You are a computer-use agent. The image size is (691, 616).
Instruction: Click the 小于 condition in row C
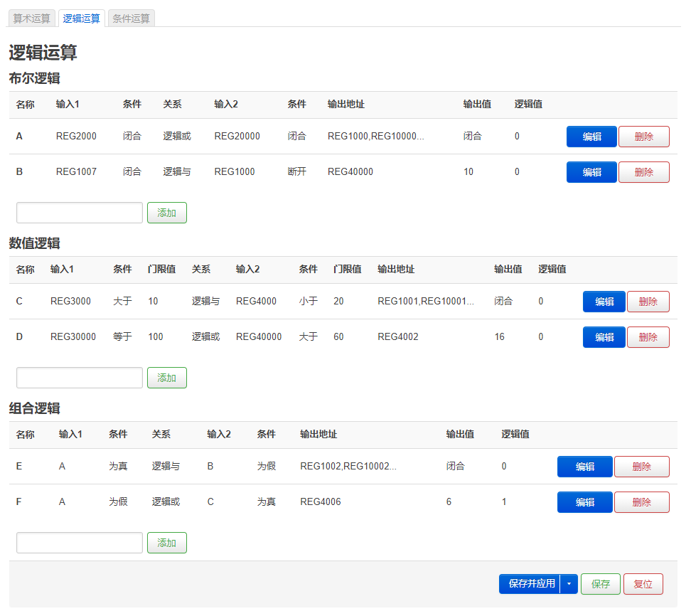(308, 302)
